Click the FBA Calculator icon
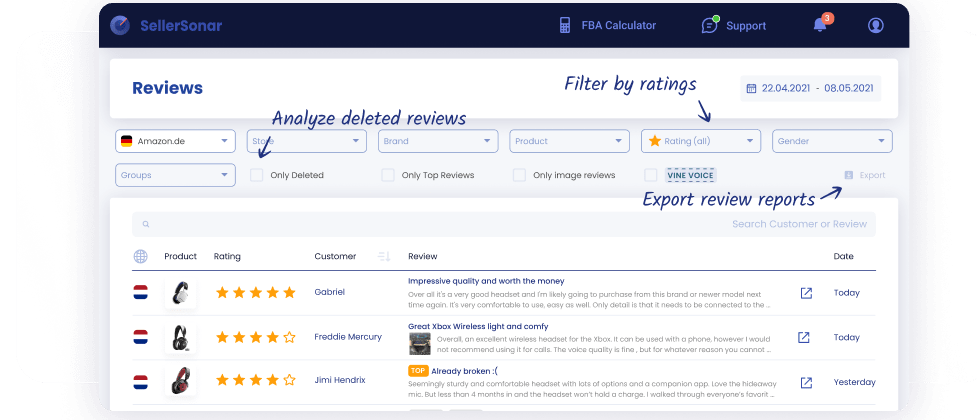This screenshot has height=420, width=977. (564, 25)
